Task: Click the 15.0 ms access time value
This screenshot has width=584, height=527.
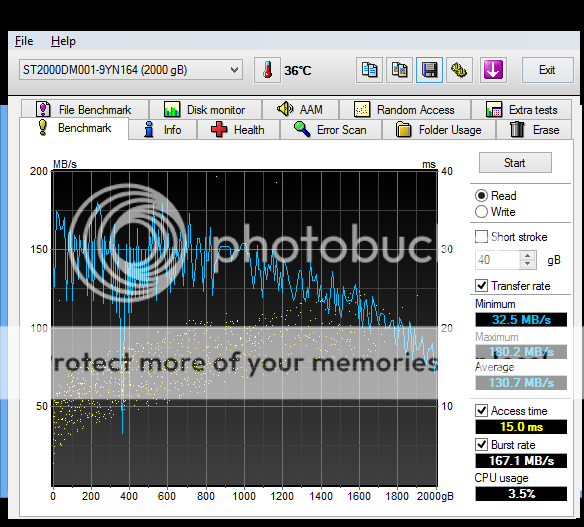Action: pos(521,426)
